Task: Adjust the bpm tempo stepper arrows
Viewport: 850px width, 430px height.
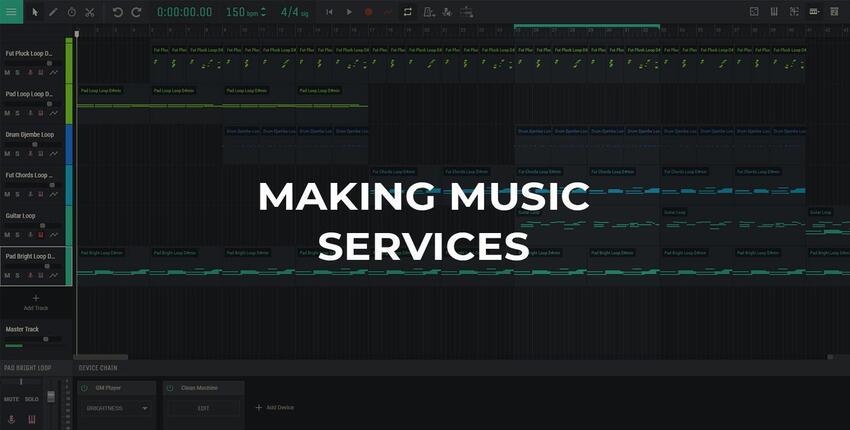Action: click(x=263, y=12)
